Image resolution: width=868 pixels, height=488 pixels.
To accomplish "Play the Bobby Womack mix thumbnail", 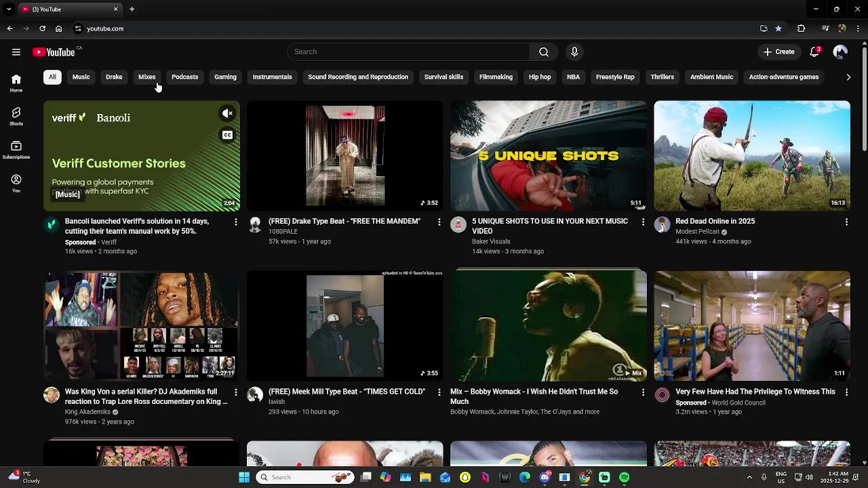I will coord(549,326).
